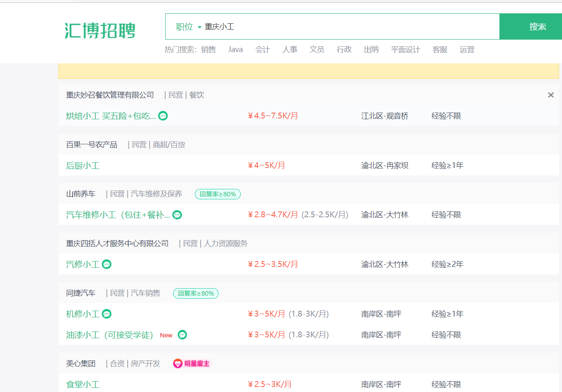This screenshot has height=392, width=562.
Task: Select hot search term 行政
Action: (344, 50)
